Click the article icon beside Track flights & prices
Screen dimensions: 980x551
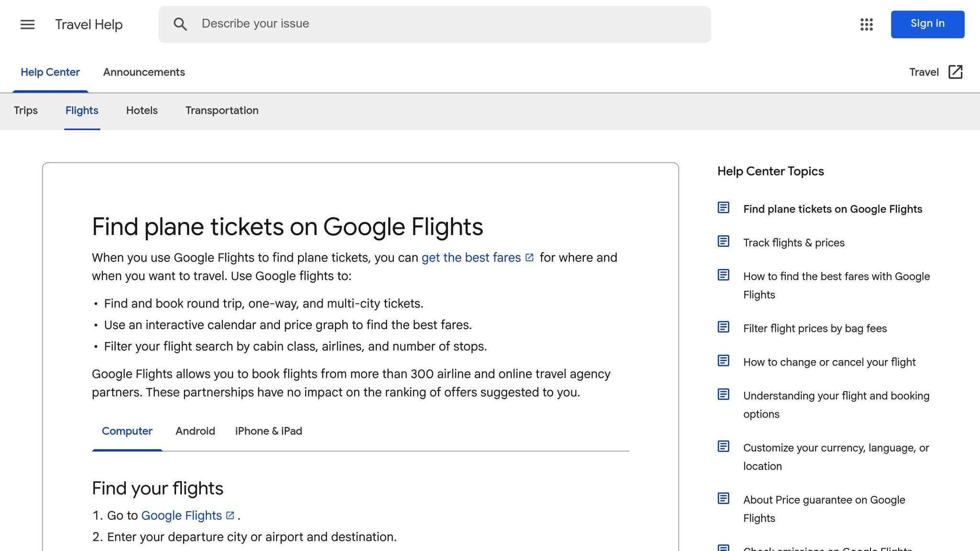pos(723,242)
